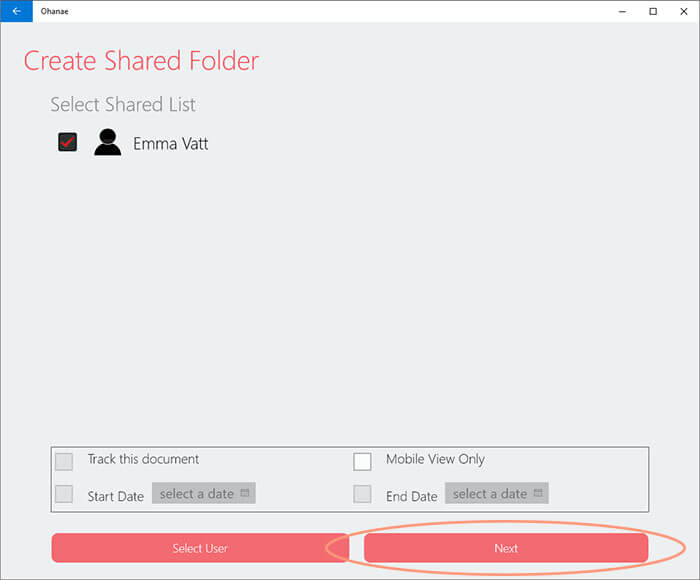Open the End Date picker field
Image resolution: width=700 pixels, height=580 pixels.
[x=497, y=493]
